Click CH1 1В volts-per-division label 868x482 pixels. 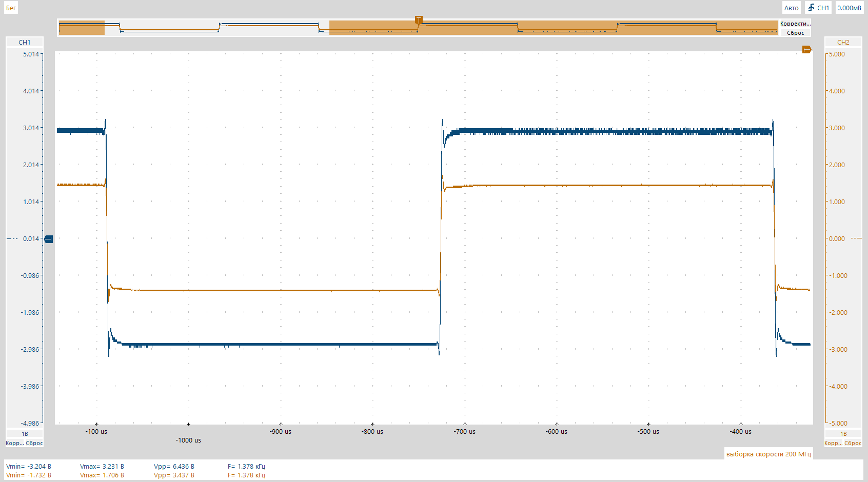tap(25, 434)
